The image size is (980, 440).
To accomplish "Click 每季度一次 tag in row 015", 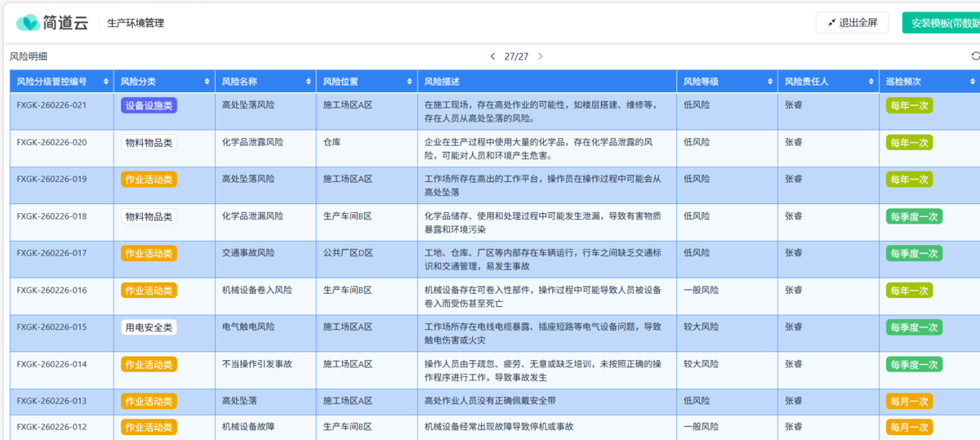I will [914, 327].
